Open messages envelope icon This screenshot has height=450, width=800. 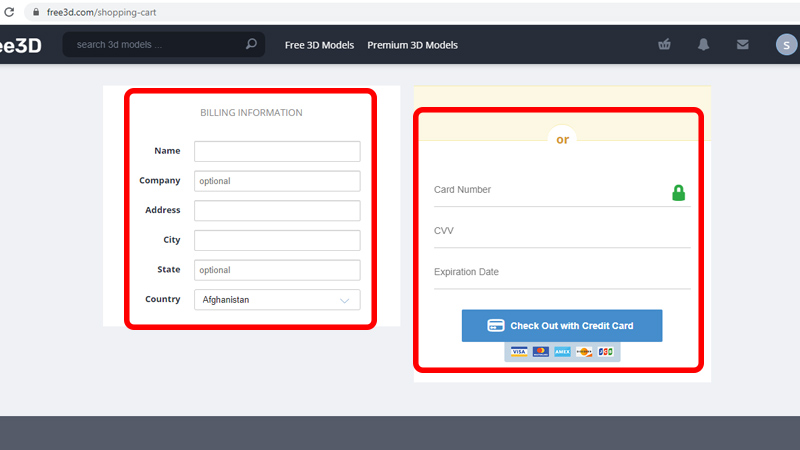(x=743, y=44)
